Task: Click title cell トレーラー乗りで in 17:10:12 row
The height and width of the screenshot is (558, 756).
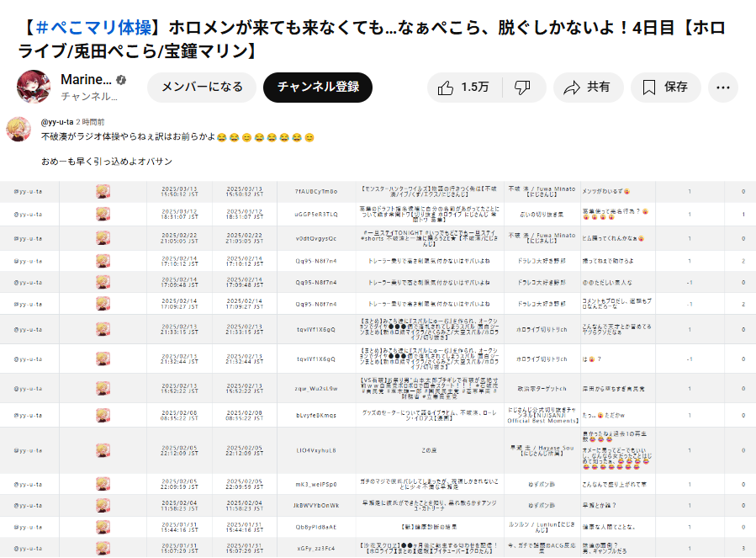Action: (x=429, y=261)
